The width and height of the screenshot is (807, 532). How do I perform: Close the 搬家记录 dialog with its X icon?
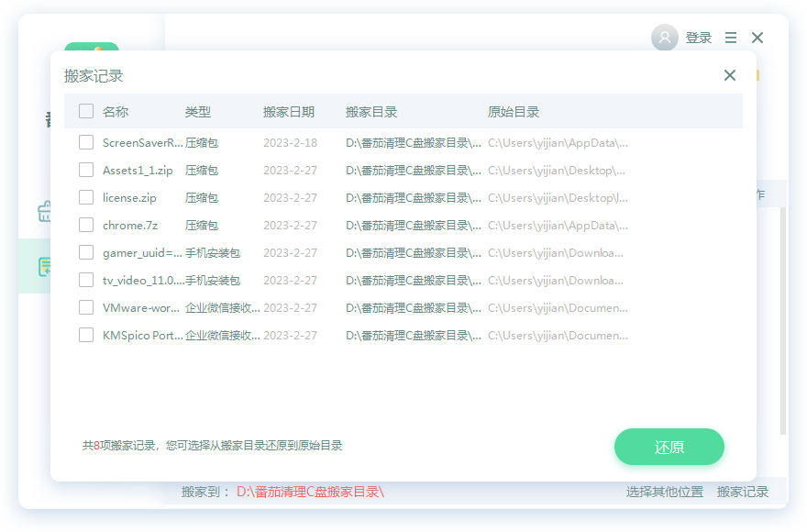729,75
